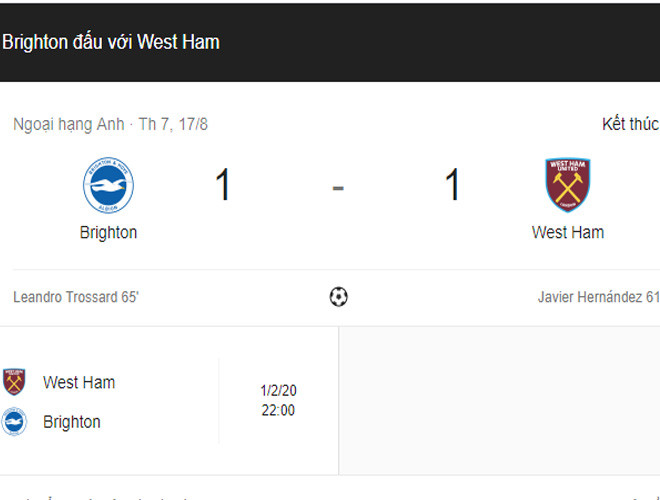Open West Ham name in upcoming fixture card

[79, 382]
